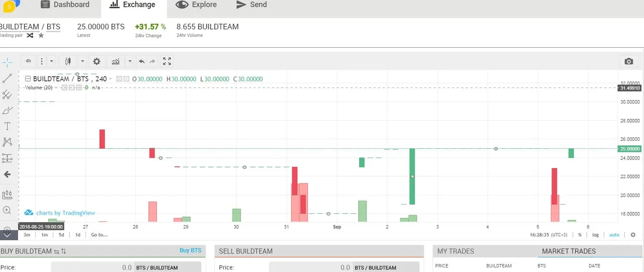Switch to MY TRADES tab

tap(455, 251)
